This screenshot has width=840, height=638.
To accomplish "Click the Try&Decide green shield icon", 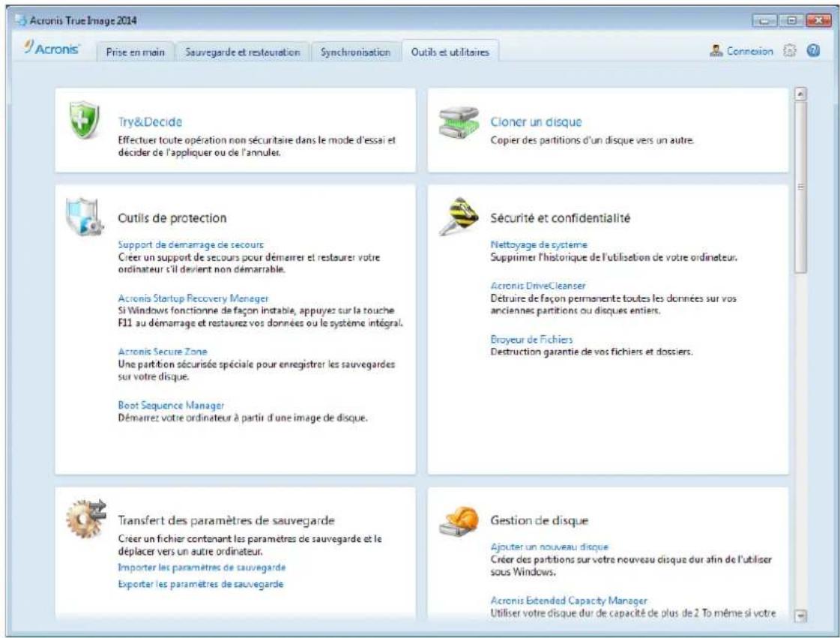I will pos(84,120).
